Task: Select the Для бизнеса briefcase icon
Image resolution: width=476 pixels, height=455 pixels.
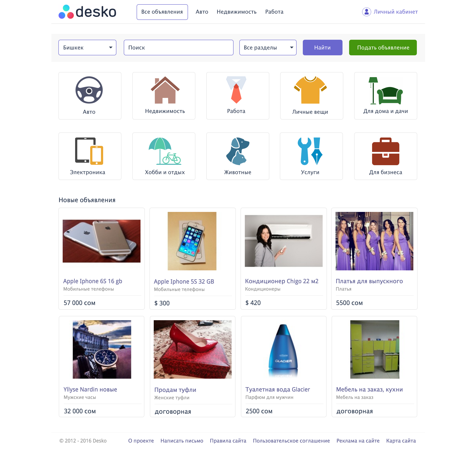Action: 385,151
